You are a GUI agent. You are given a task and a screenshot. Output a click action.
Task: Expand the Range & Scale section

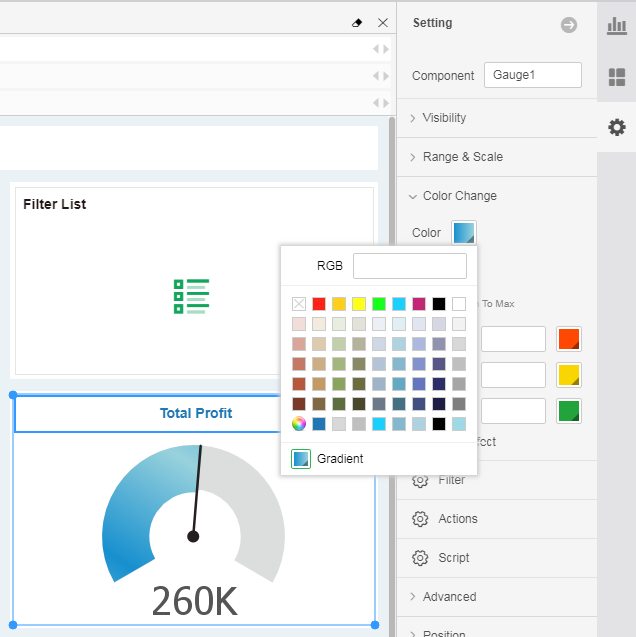(462, 157)
